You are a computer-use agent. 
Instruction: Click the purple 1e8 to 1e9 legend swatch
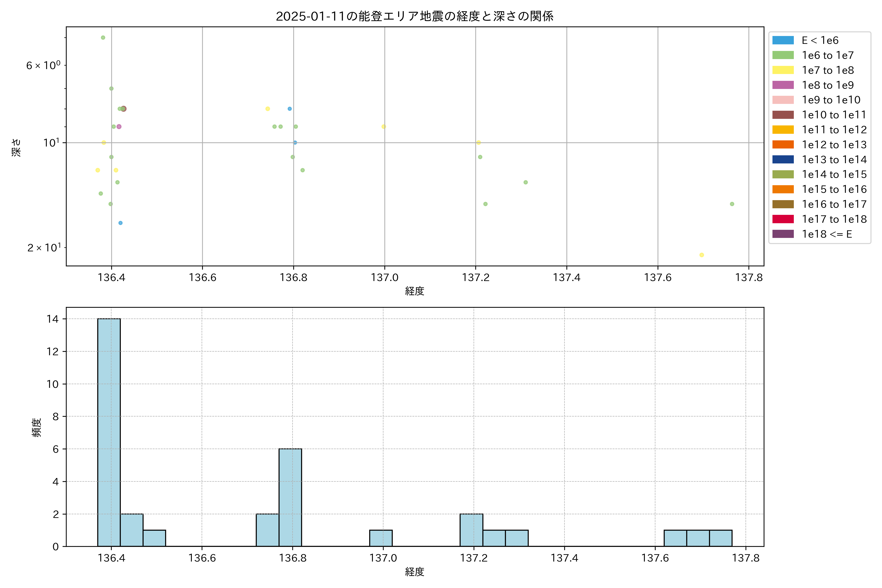tap(783, 85)
